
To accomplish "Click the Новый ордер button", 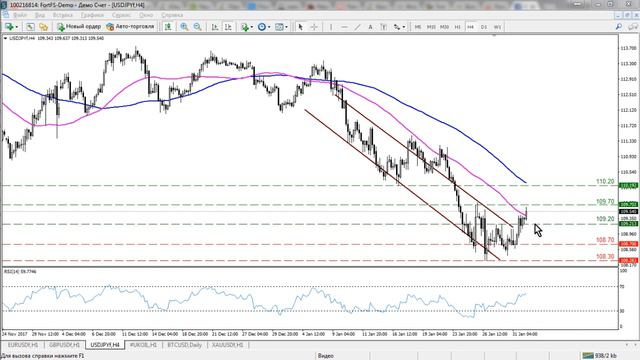I will 79,27.
